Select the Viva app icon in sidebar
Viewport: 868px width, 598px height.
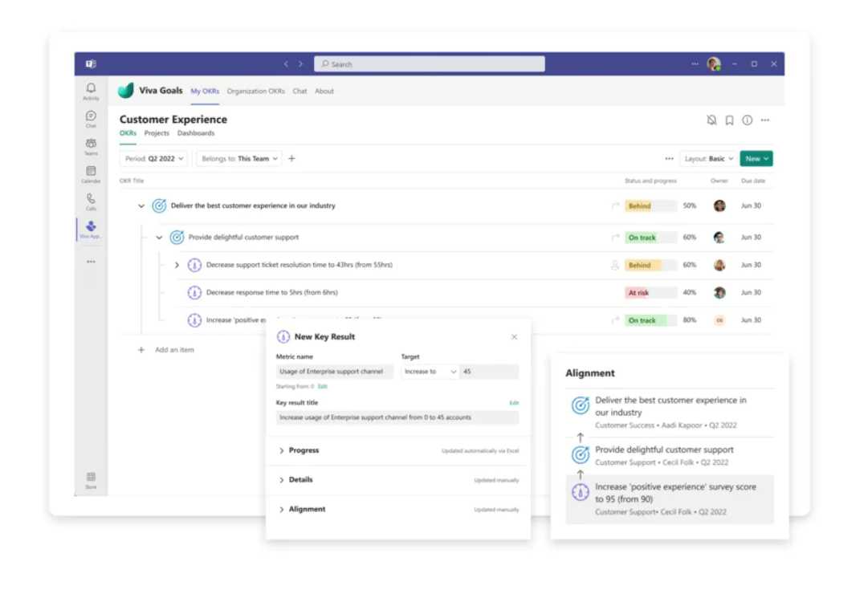91,229
